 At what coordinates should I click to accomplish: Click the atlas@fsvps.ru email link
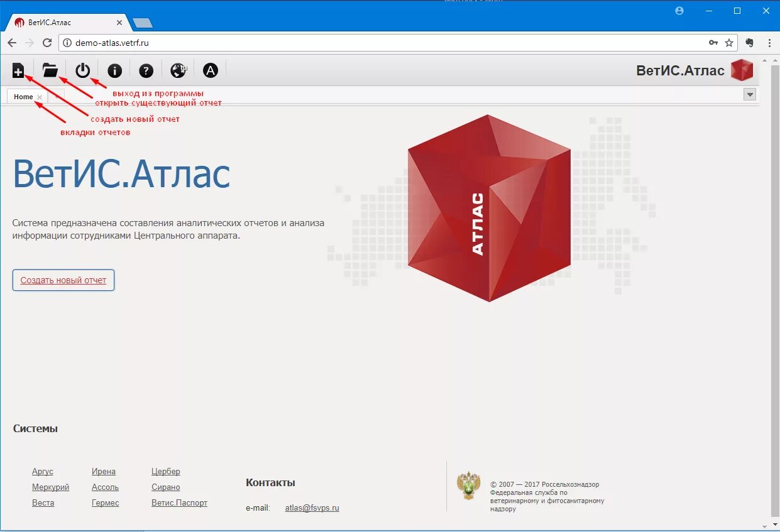tap(312, 508)
